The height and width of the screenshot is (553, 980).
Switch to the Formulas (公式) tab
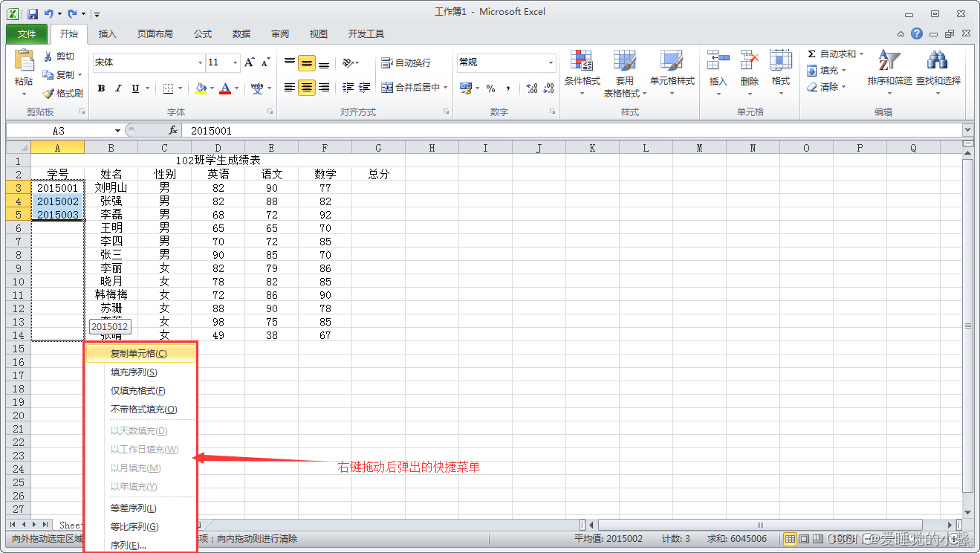coord(203,33)
